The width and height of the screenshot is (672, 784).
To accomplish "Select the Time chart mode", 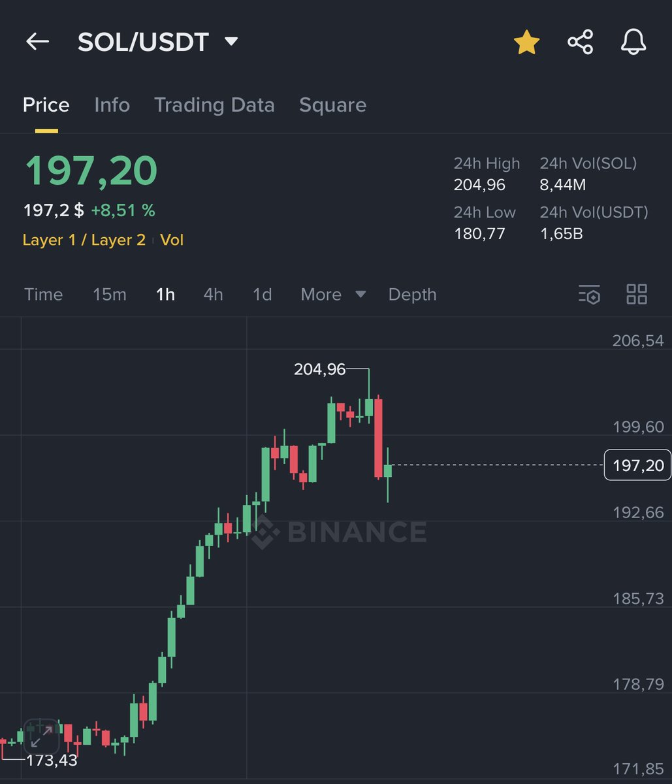I will [43, 295].
